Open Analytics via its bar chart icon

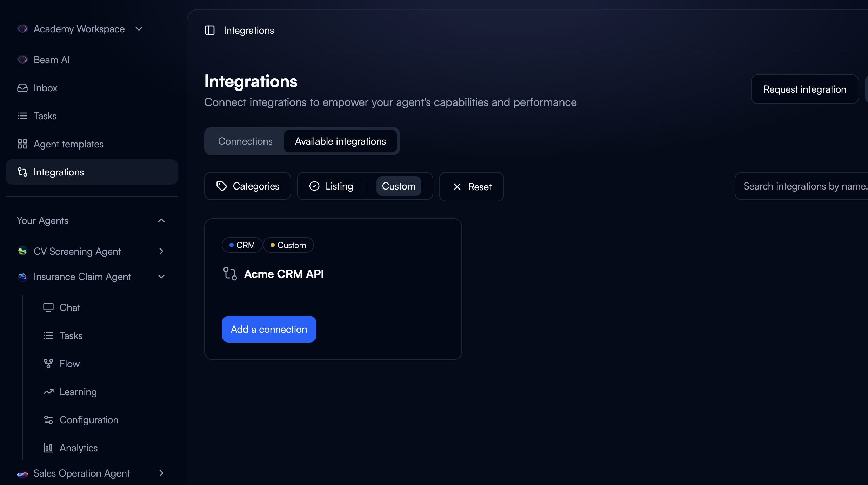point(48,448)
